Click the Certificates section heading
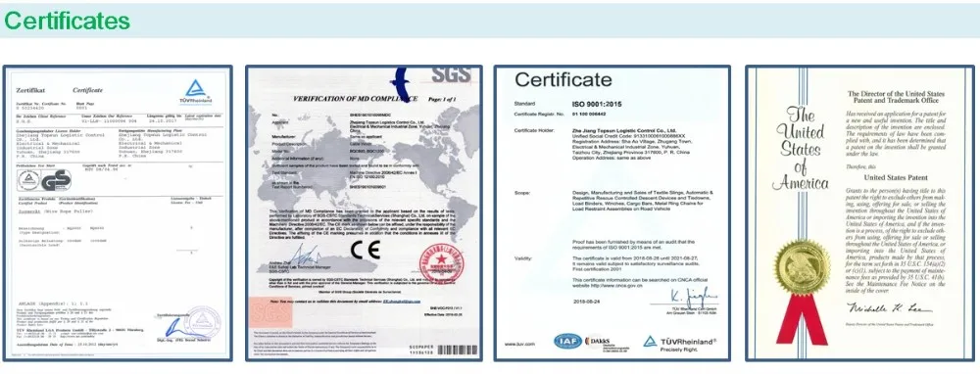Screen dimensions: 980x374 68,22
